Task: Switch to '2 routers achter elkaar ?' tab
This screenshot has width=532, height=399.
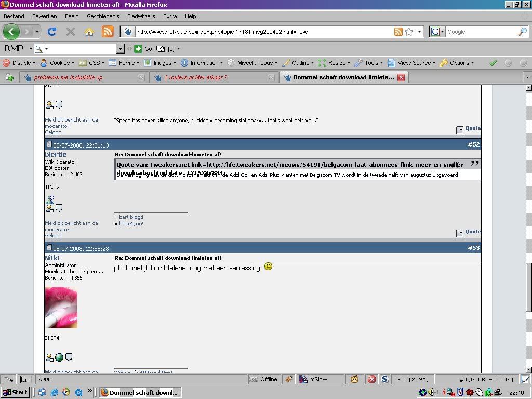Action: point(195,77)
